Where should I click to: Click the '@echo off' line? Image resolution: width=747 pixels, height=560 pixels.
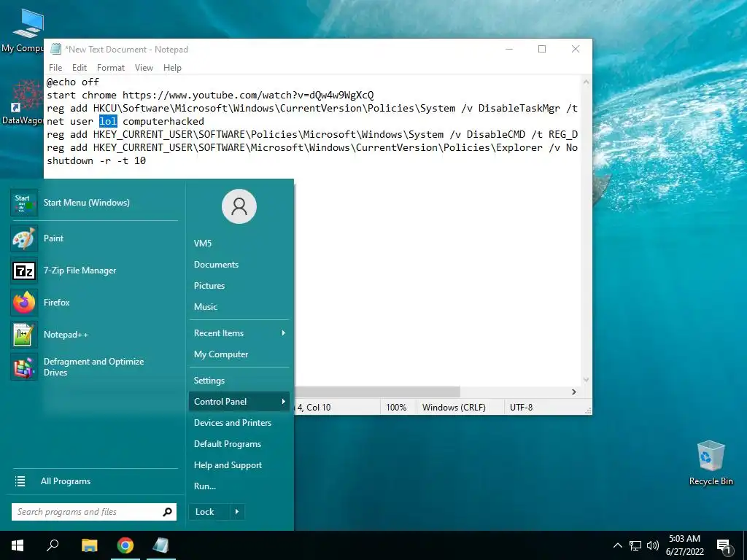pyautogui.click(x=73, y=82)
